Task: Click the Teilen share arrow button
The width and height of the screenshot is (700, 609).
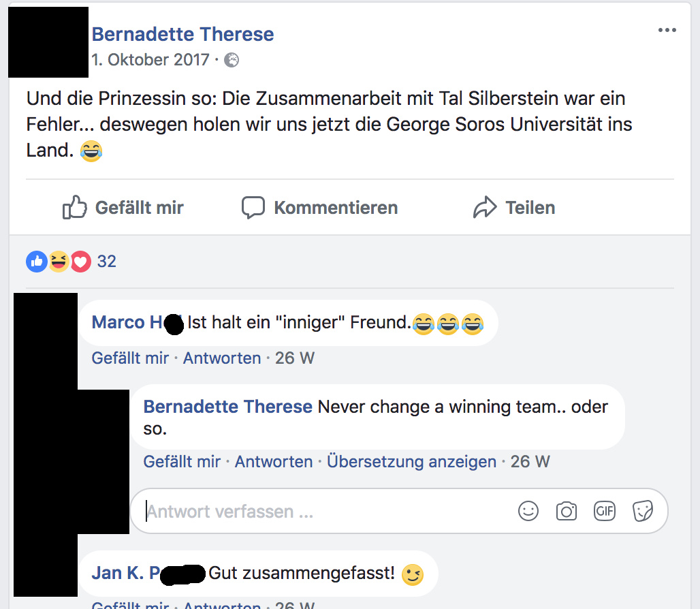Action: 514,208
